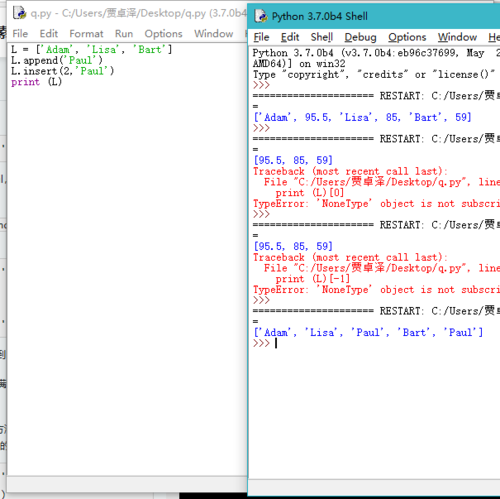Click first TypeError 'NoneType' message
The height and width of the screenshot is (499, 500).
[x=376, y=204]
